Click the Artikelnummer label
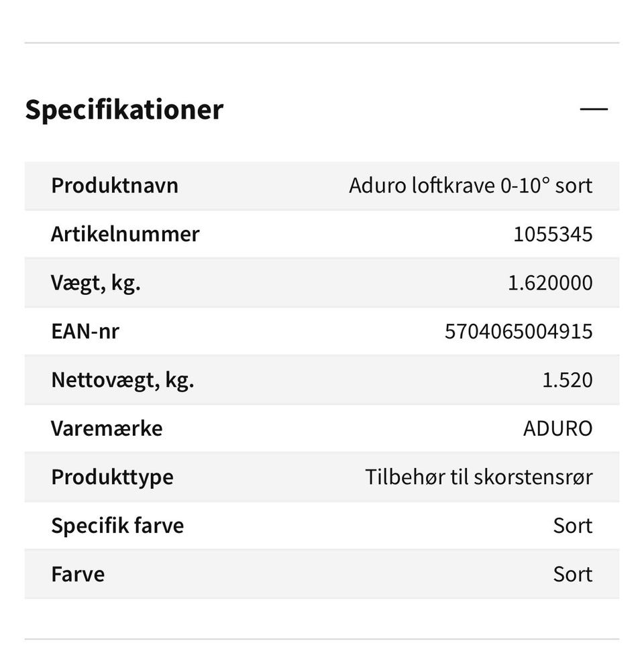 [125, 234]
